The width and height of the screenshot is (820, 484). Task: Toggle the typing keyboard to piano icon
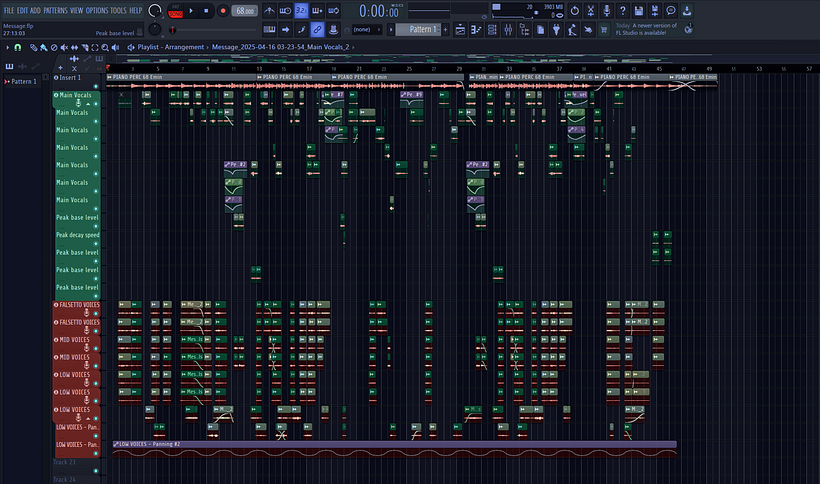pyautogui.click(x=269, y=30)
